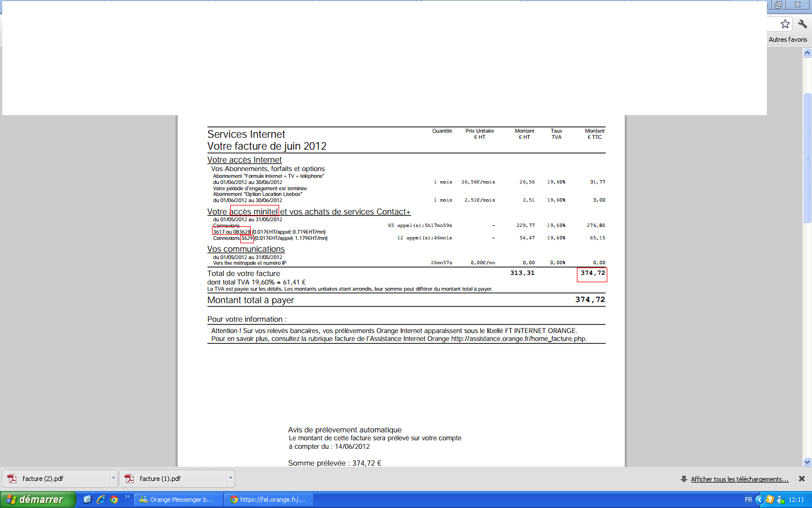Image resolution: width=812 pixels, height=508 pixels.
Task: Open the démarrer start menu
Action: click(37, 500)
